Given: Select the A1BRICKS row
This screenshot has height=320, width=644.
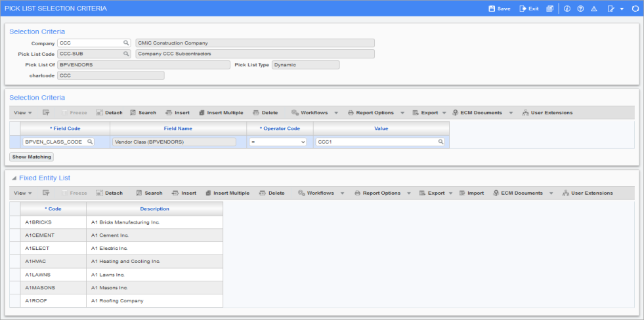Looking at the screenshot, I should (116, 222).
